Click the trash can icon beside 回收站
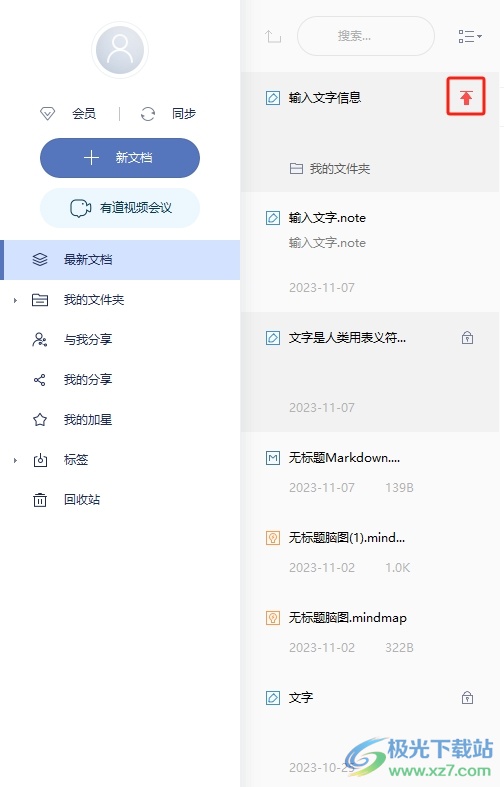 point(40,500)
